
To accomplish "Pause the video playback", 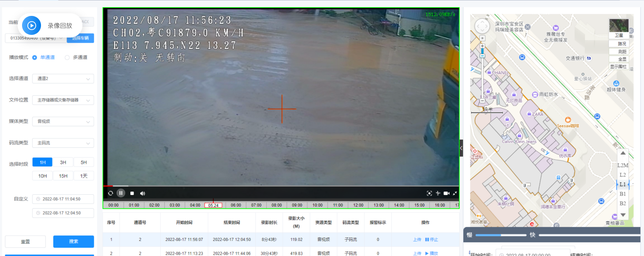I will (121, 193).
